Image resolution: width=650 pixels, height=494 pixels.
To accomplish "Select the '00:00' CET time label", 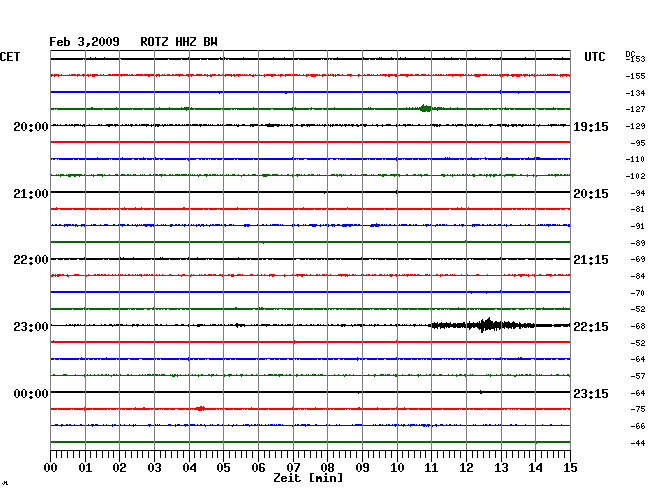I will point(31,393).
